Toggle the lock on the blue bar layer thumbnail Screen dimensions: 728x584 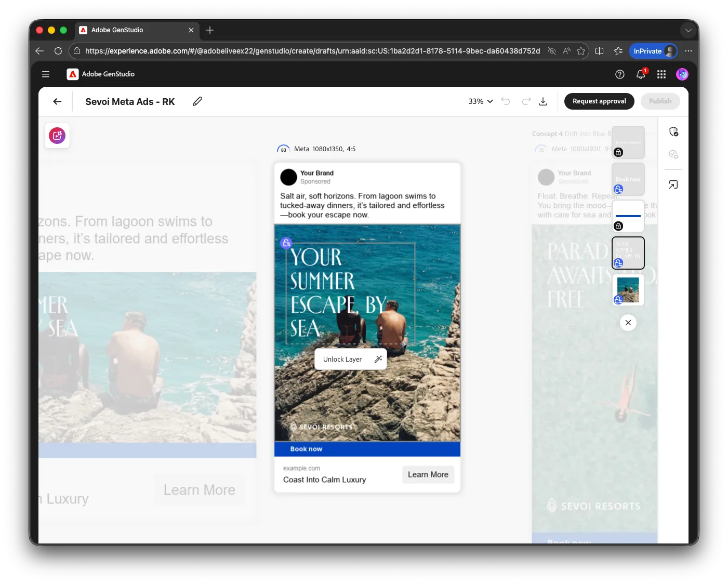pos(618,226)
